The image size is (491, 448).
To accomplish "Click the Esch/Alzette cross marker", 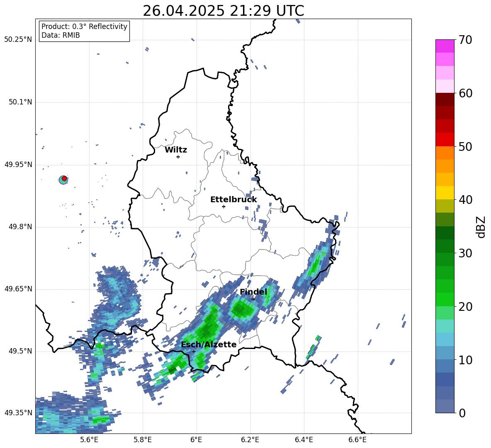I will point(194,351).
